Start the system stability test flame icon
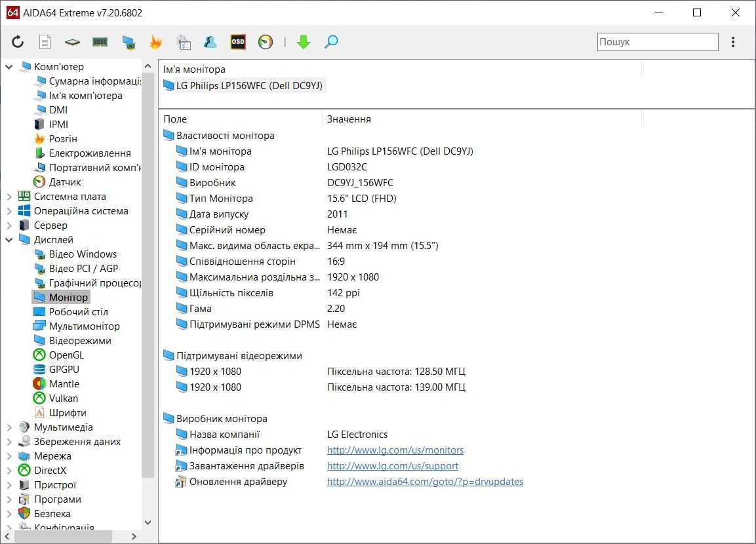The height and width of the screenshot is (544, 756). pyautogui.click(x=155, y=42)
